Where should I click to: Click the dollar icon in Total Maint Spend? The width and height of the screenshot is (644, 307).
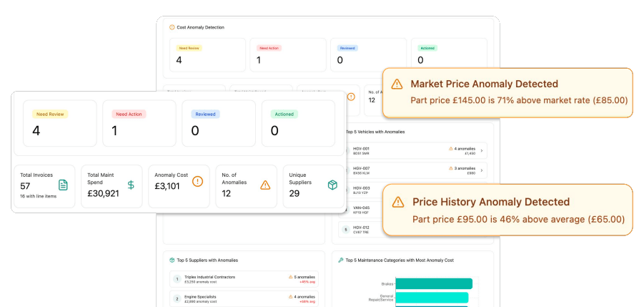click(x=130, y=185)
